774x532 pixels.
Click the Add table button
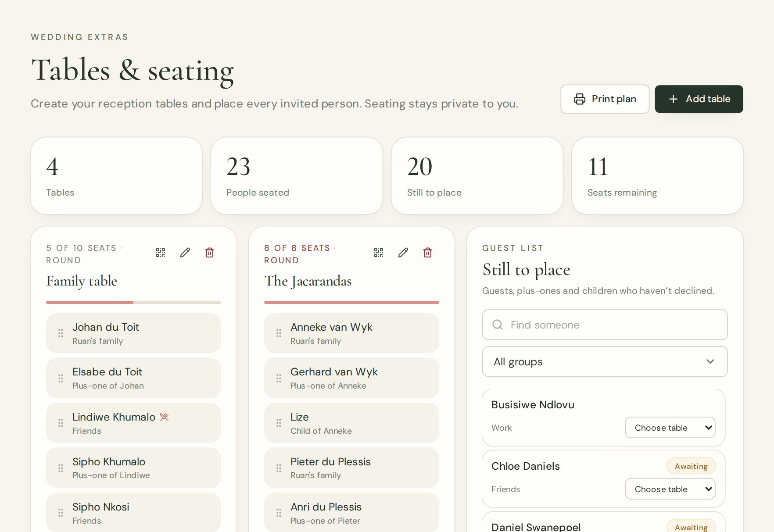(x=699, y=99)
